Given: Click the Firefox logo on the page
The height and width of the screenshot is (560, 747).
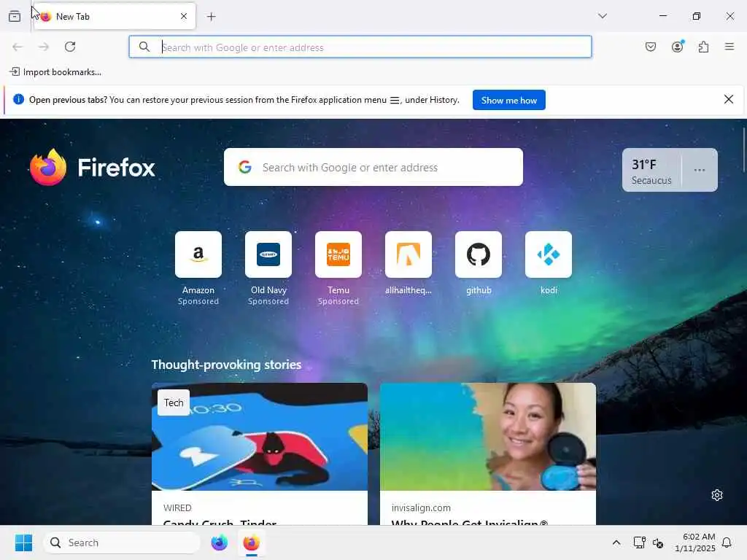Looking at the screenshot, I should coord(93,167).
